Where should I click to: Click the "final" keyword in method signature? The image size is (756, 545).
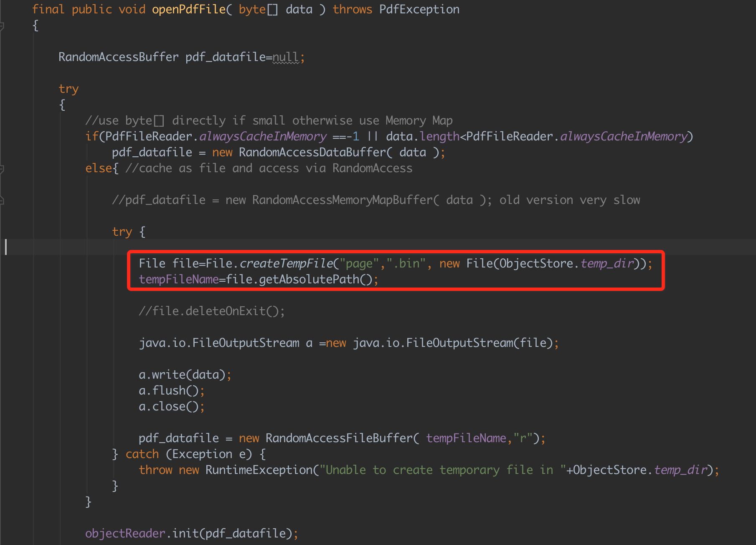point(48,9)
